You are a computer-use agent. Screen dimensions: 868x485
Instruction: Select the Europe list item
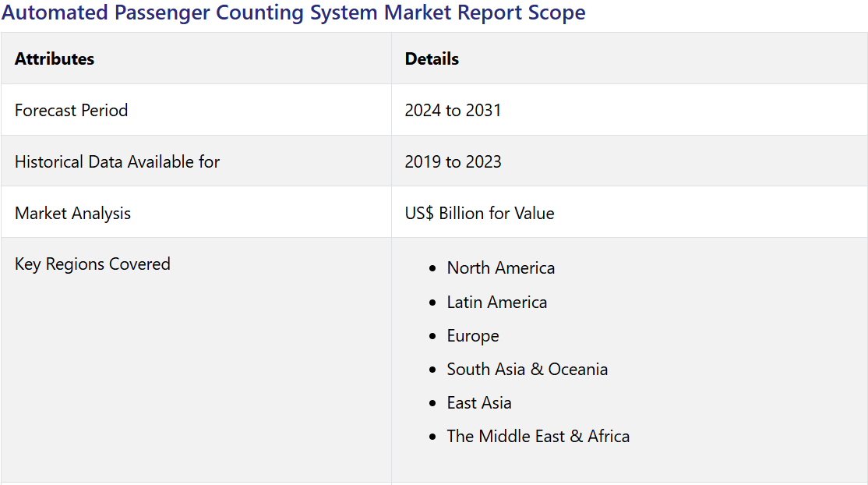(472, 336)
